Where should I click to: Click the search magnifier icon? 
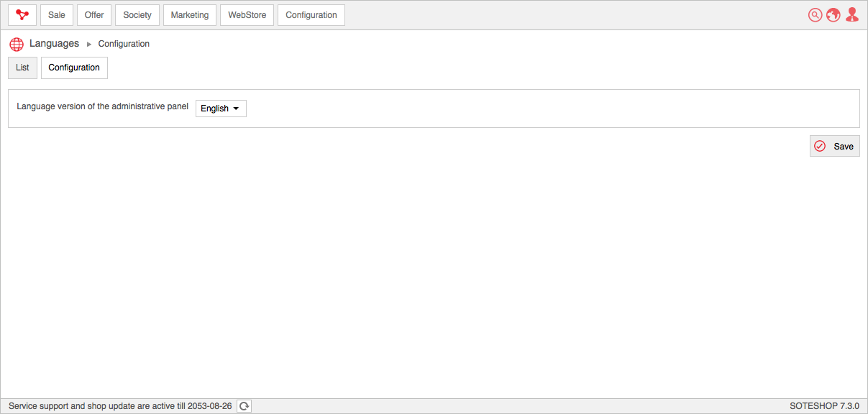pos(815,15)
